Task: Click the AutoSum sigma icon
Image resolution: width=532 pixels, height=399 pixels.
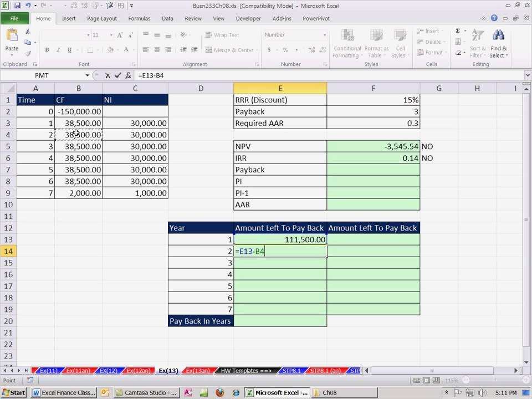Action: pyautogui.click(x=458, y=31)
